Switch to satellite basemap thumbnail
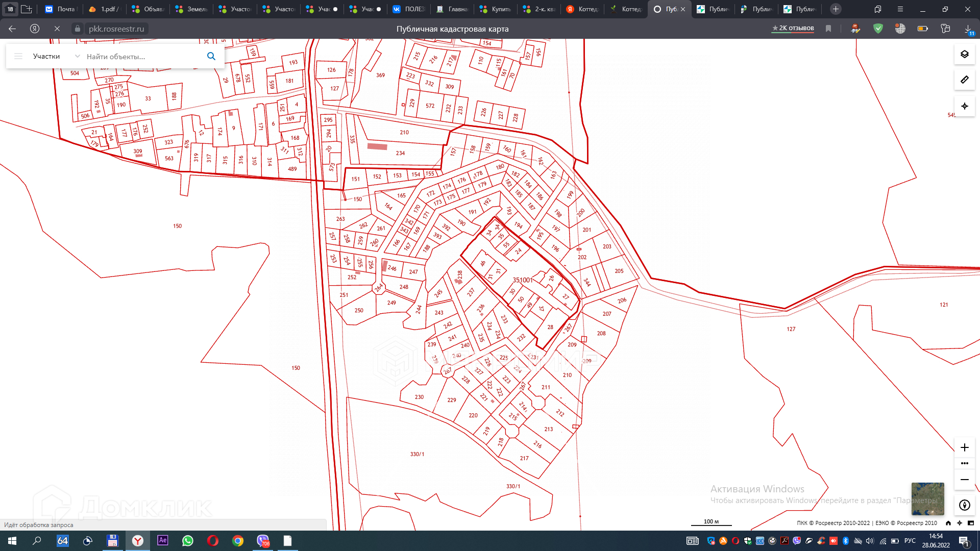980x551 pixels. 927,498
